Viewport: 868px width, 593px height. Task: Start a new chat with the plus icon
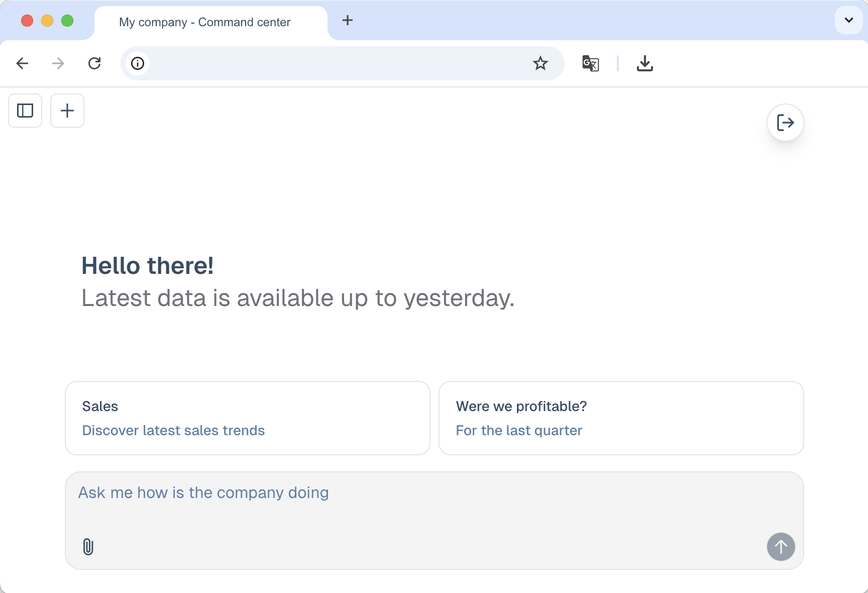pos(67,111)
